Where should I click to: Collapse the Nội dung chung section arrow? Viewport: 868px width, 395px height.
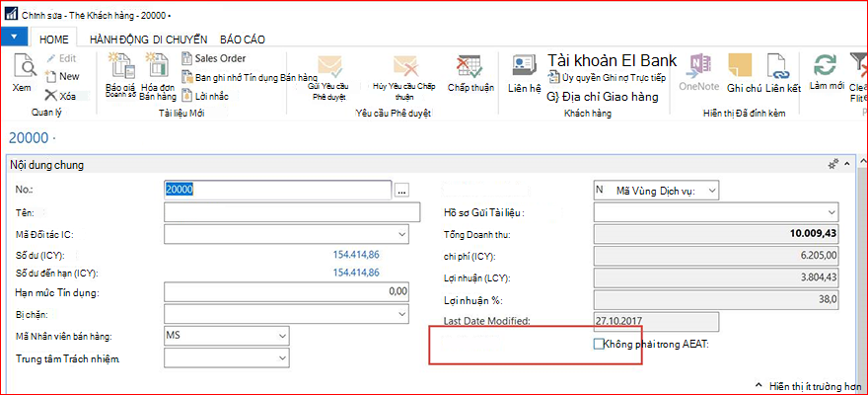coord(846,165)
